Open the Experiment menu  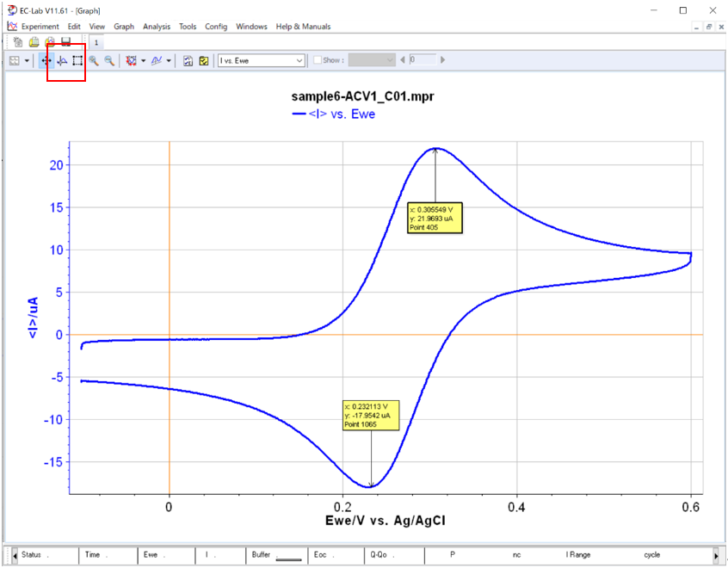[40, 27]
